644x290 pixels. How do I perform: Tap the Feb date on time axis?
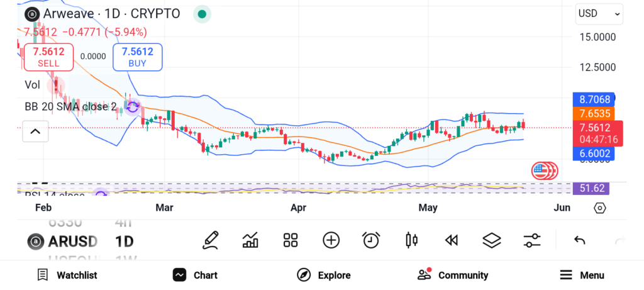point(43,208)
